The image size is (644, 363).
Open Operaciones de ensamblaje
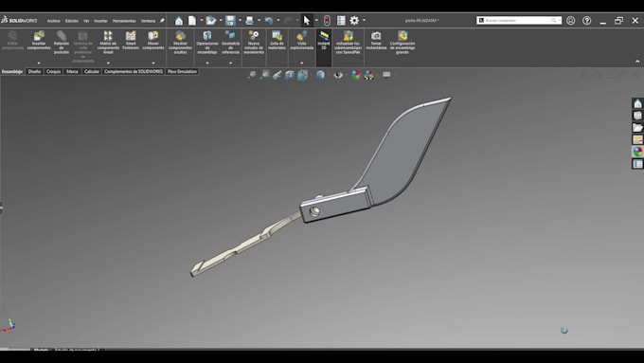point(207,43)
